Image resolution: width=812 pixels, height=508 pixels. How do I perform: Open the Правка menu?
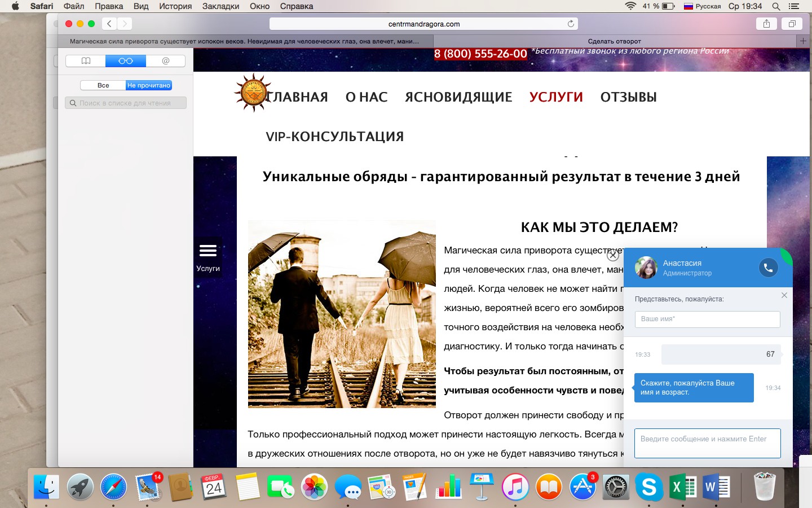pyautogui.click(x=109, y=6)
